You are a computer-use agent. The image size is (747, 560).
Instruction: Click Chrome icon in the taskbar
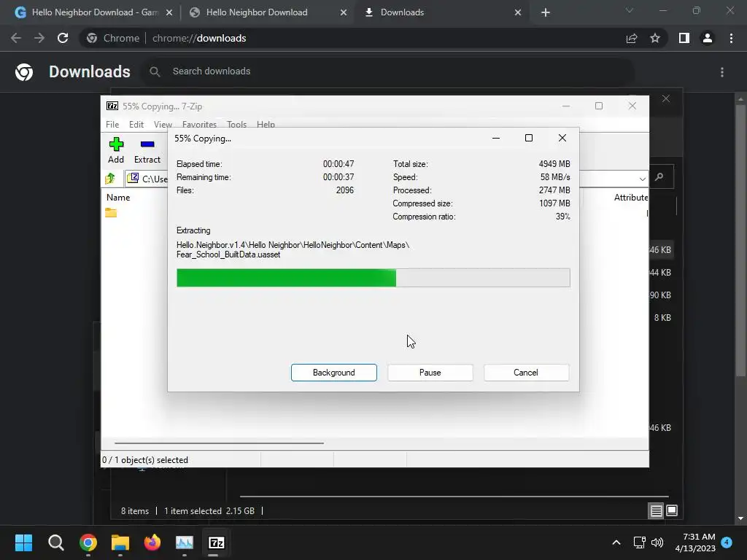(x=88, y=542)
